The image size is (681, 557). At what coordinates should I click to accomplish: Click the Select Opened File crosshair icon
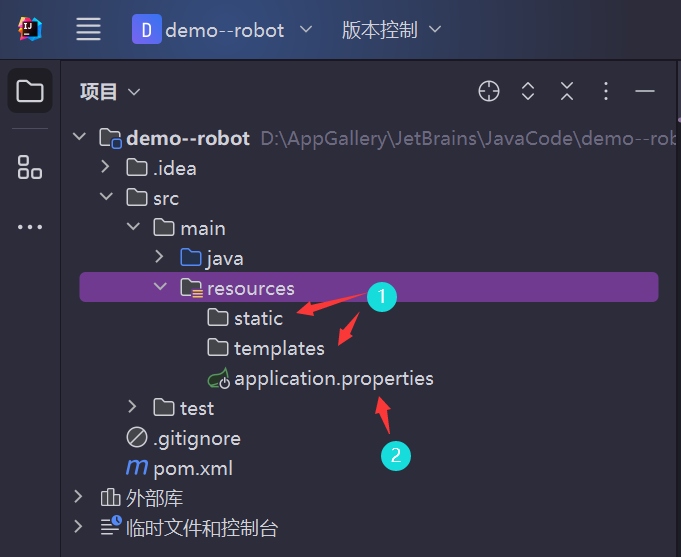coord(489,92)
